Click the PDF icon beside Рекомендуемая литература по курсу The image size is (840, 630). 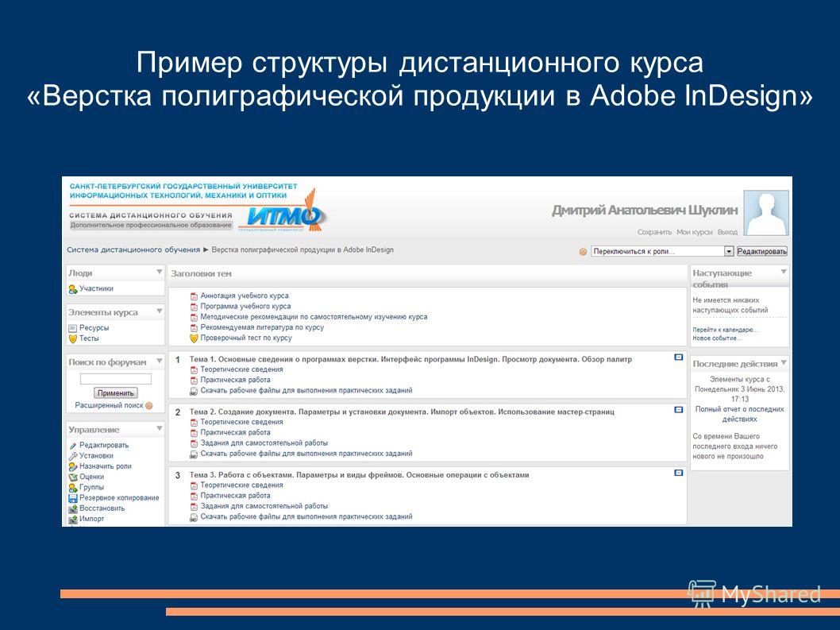click(x=194, y=327)
